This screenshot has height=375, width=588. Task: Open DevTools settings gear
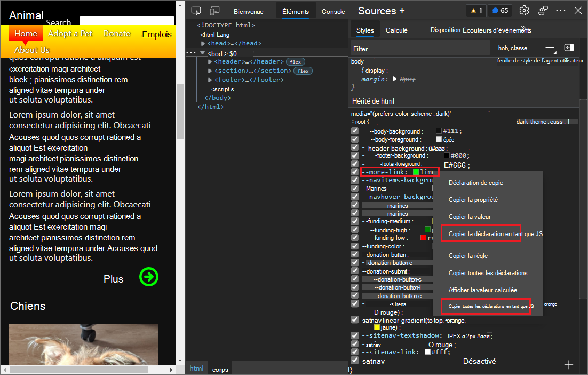pyautogui.click(x=524, y=11)
